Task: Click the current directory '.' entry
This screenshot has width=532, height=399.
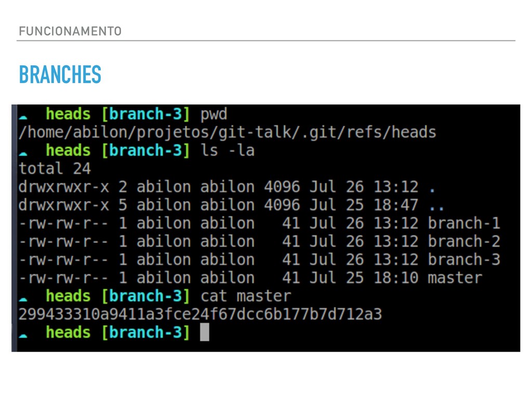Action: pyautogui.click(x=431, y=188)
